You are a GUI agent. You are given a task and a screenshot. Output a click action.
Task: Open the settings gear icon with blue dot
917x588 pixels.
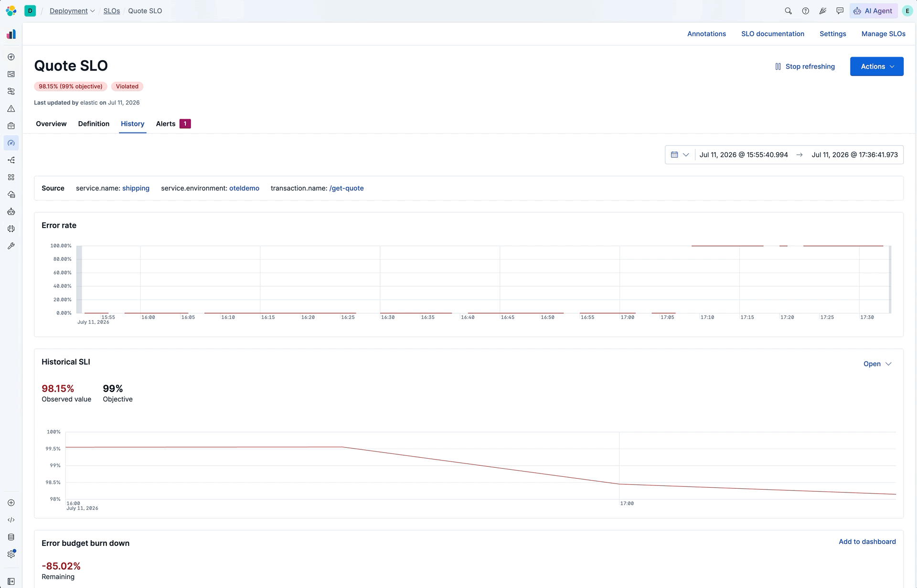pos(11,554)
